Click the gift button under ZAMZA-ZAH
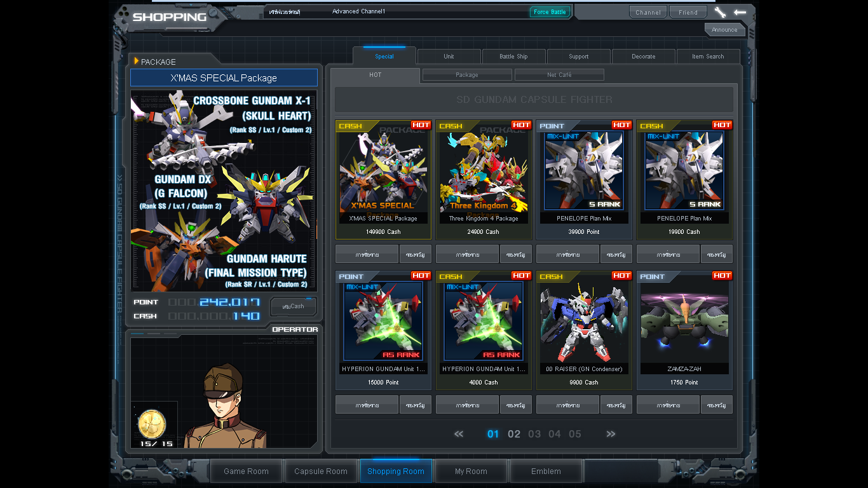Viewport: 868px width, 488px height. coord(717,405)
